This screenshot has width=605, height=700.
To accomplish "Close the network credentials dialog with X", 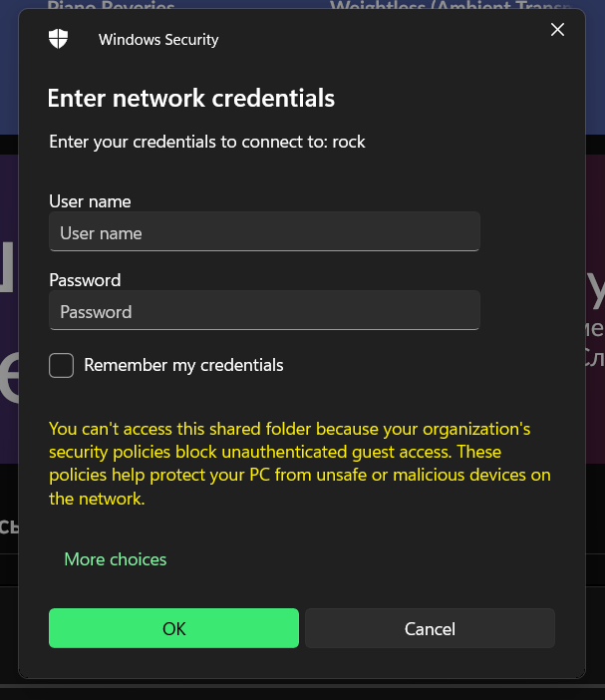I will 557,30.
